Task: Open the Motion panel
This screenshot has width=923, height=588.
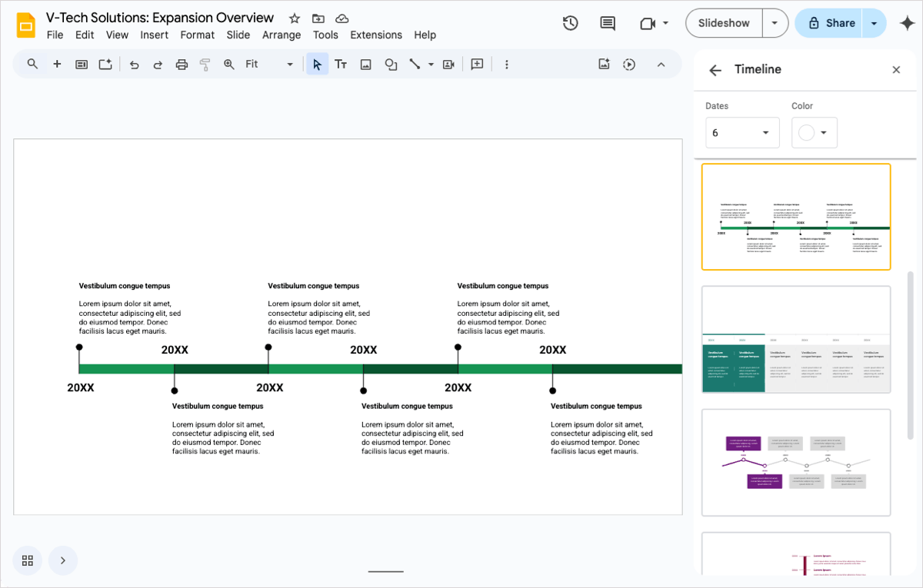Action: click(x=629, y=65)
